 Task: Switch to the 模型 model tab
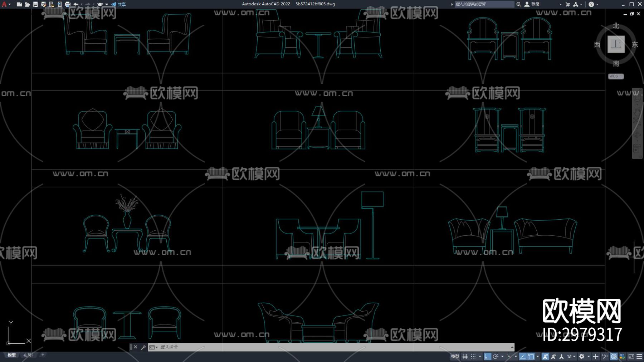12,355
